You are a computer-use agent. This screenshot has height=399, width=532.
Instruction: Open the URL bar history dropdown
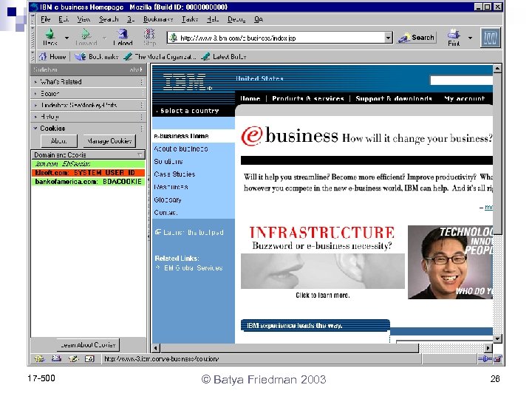[389, 38]
